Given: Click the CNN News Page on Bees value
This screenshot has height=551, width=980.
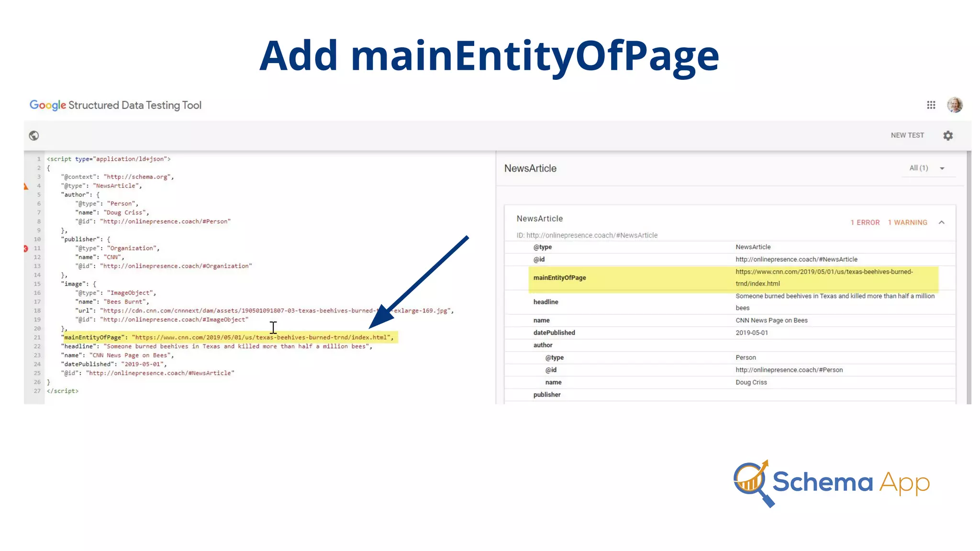Looking at the screenshot, I should (x=771, y=320).
